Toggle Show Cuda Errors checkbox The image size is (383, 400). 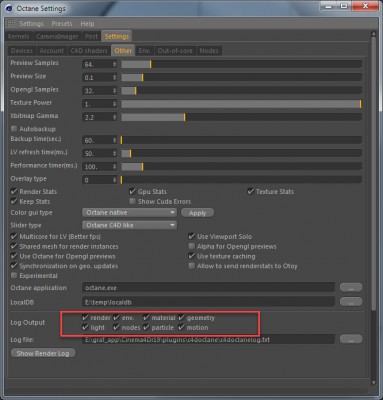132,201
